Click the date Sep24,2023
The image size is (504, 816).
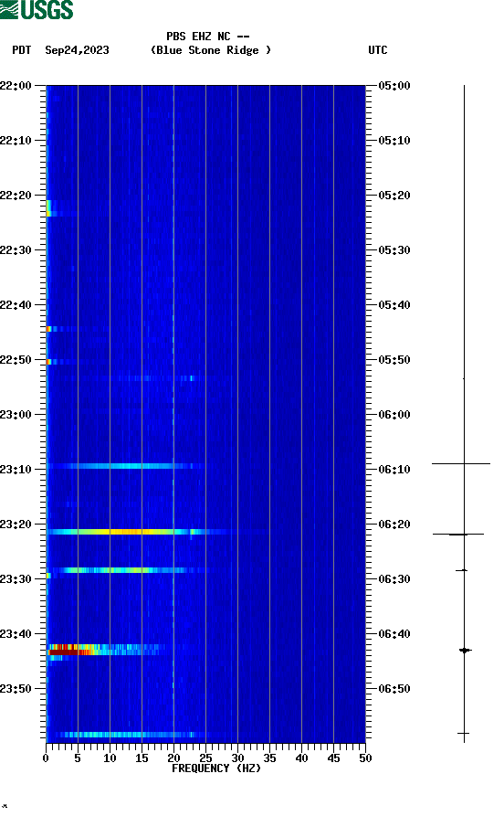pos(77,50)
